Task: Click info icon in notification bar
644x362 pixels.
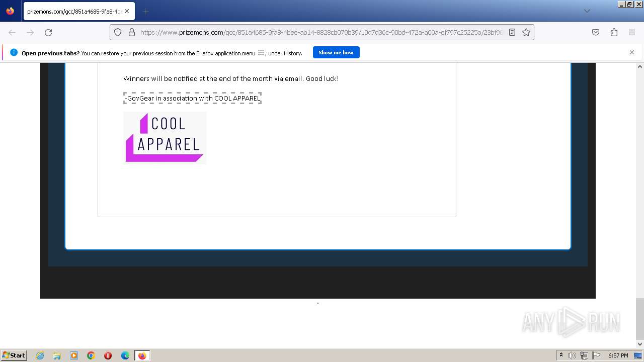Action: coord(14,52)
